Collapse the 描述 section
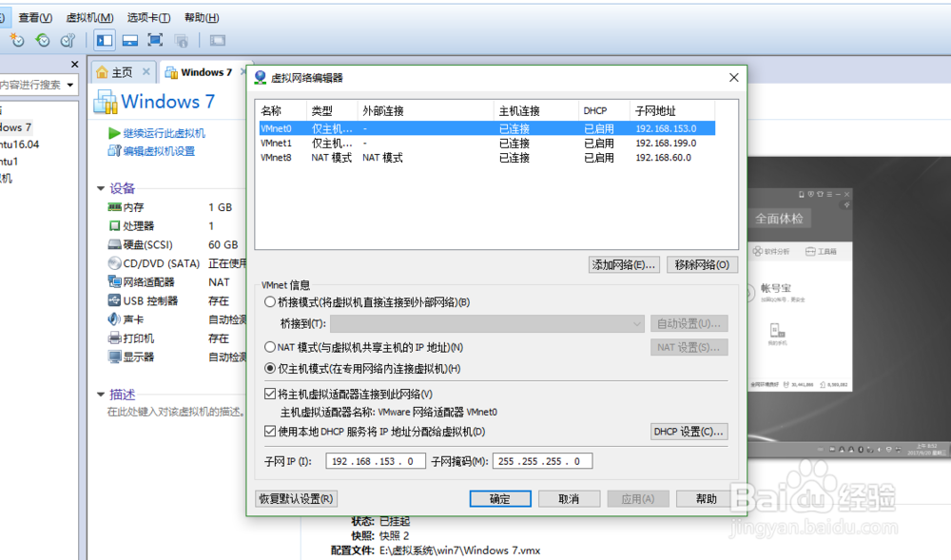The height and width of the screenshot is (560, 951). [x=101, y=395]
